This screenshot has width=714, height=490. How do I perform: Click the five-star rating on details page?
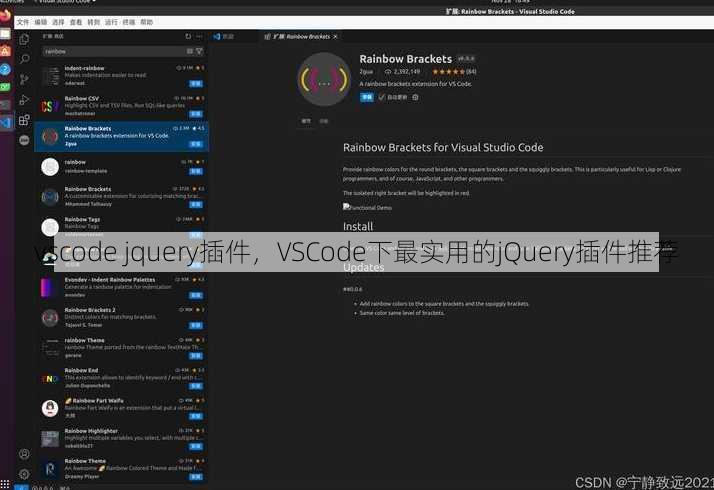tap(449, 71)
